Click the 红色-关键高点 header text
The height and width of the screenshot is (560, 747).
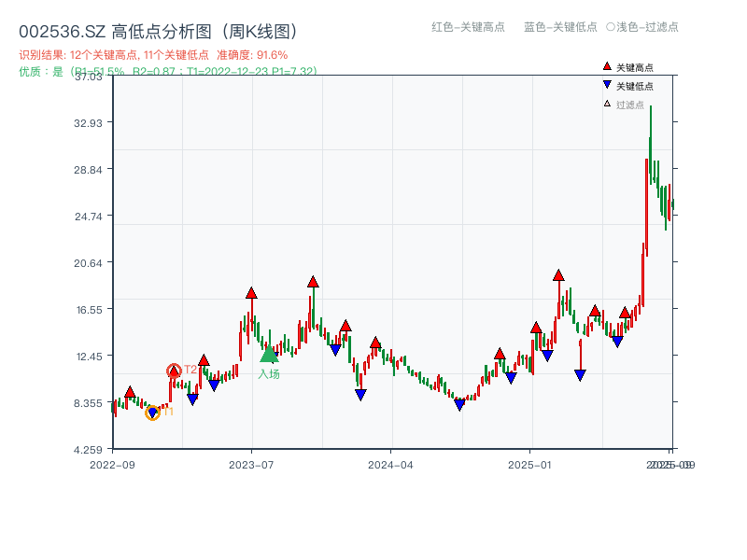(x=468, y=27)
